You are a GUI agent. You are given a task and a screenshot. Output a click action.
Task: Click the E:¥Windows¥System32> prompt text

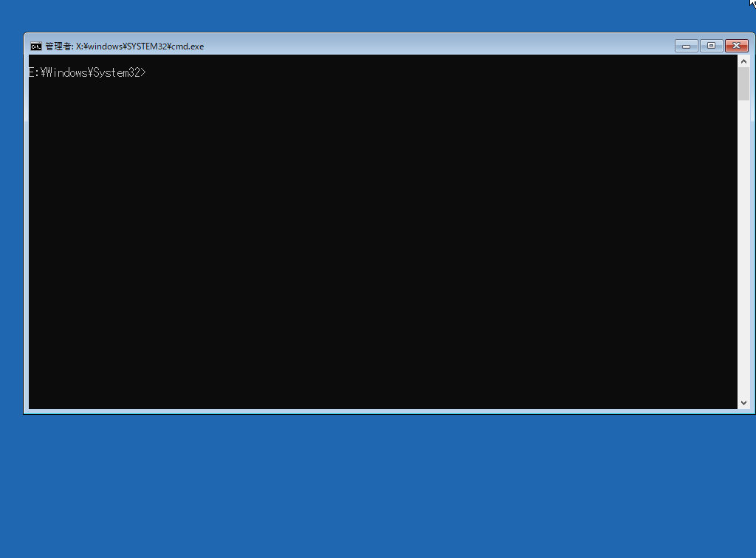[x=87, y=73]
